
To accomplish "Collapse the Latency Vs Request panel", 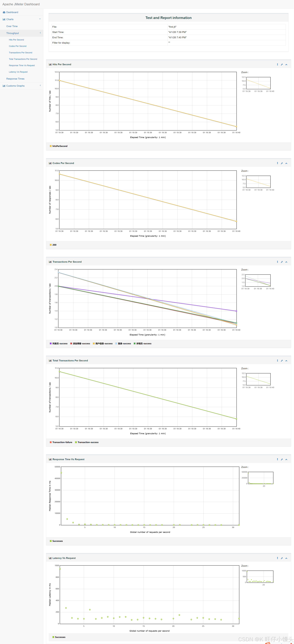I will pos(286,558).
